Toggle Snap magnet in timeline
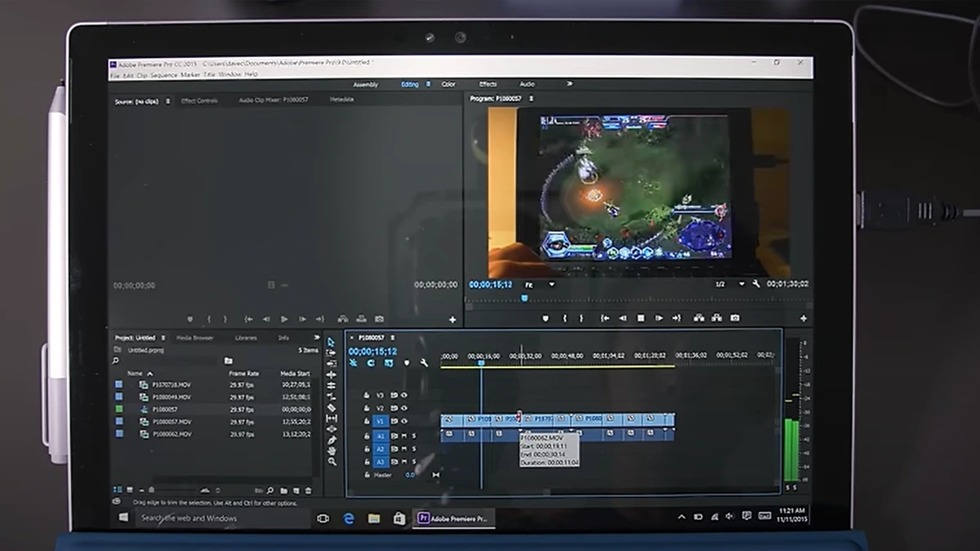The height and width of the screenshot is (551, 980). point(371,363)
